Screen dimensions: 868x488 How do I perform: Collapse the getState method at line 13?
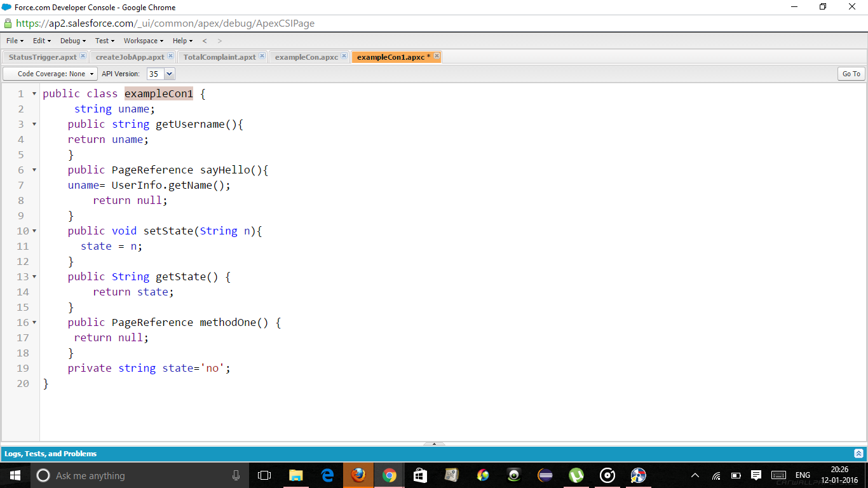pos(34,277)
